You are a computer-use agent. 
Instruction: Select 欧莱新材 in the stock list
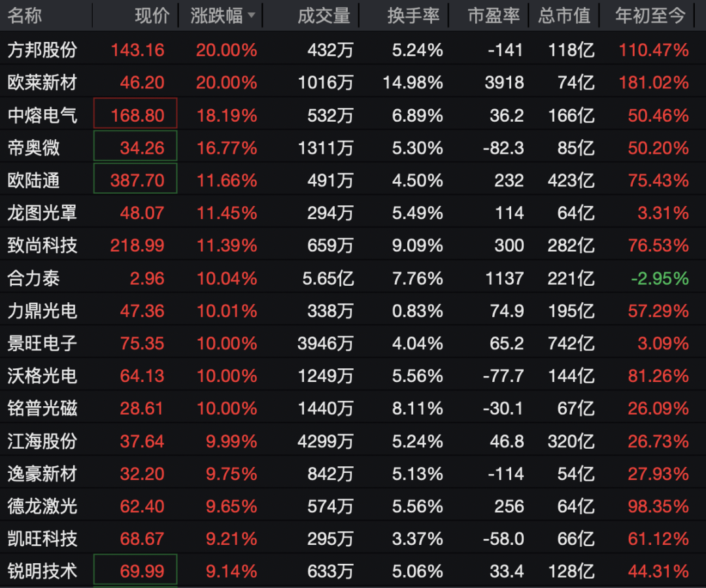(x=42, y=82)
